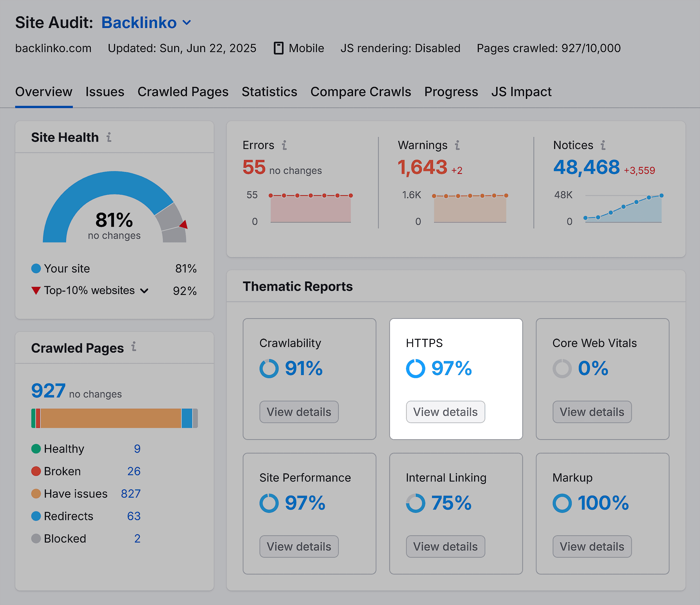Click the 75% Internal Linking score
700x605 pixels.
pyautogui.click(x=451, y=503)
